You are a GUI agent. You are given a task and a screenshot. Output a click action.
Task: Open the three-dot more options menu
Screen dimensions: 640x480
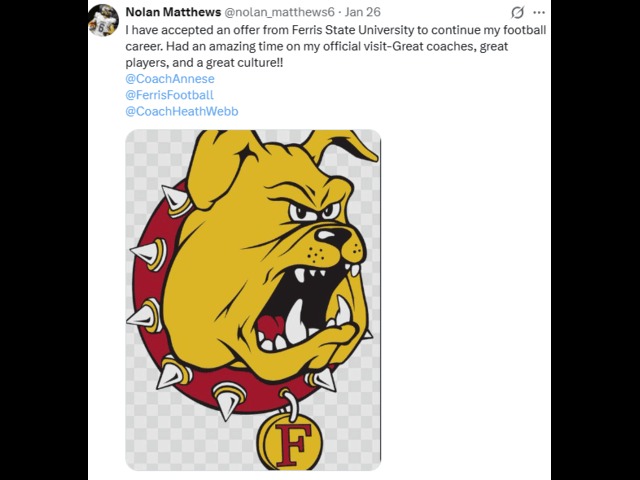(x=540, y=13)
